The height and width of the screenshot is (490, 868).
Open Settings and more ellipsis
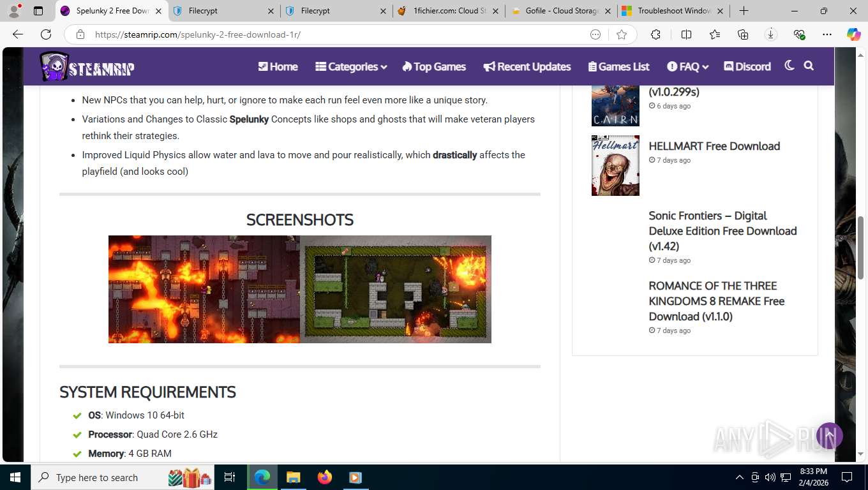(827, 34)
